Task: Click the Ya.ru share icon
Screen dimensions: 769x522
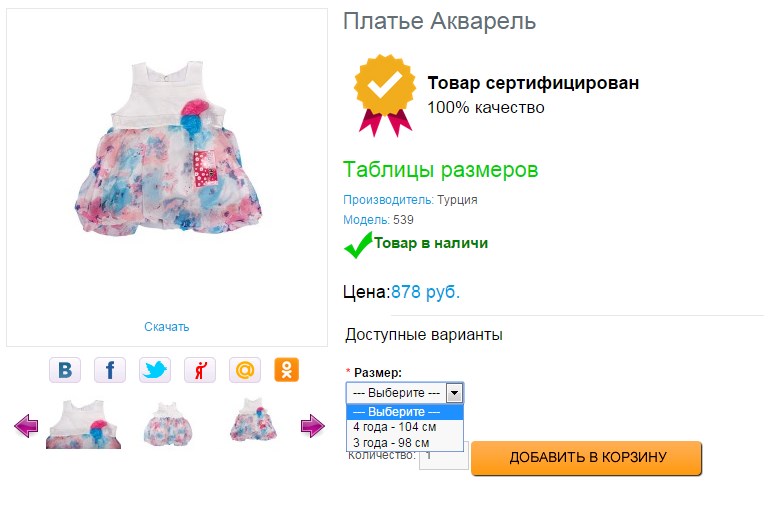Action: click(200, 370)
